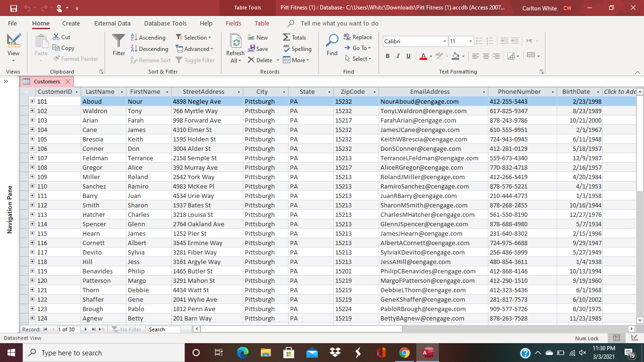Sort records in Ascending order

(x=148, y=37)
